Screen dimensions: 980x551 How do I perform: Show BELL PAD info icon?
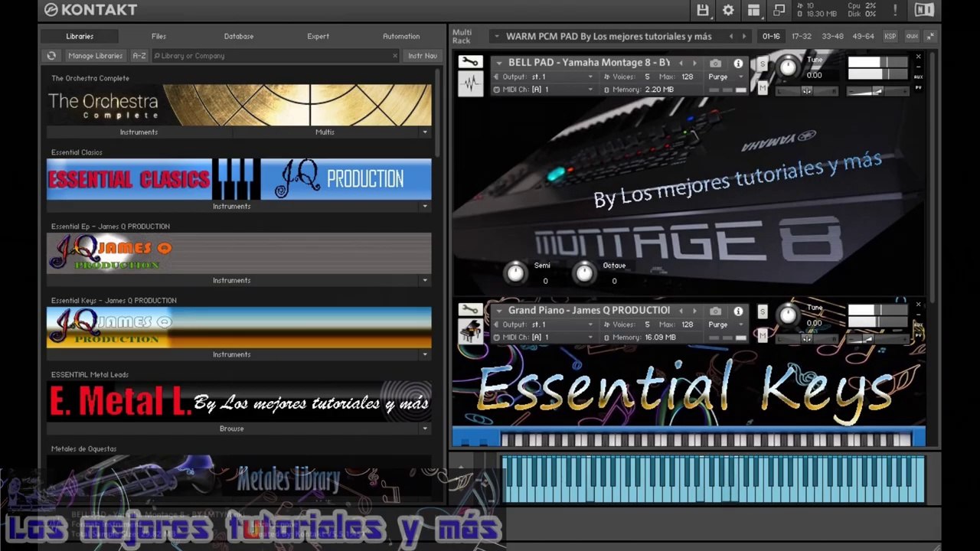click(738, 63)
